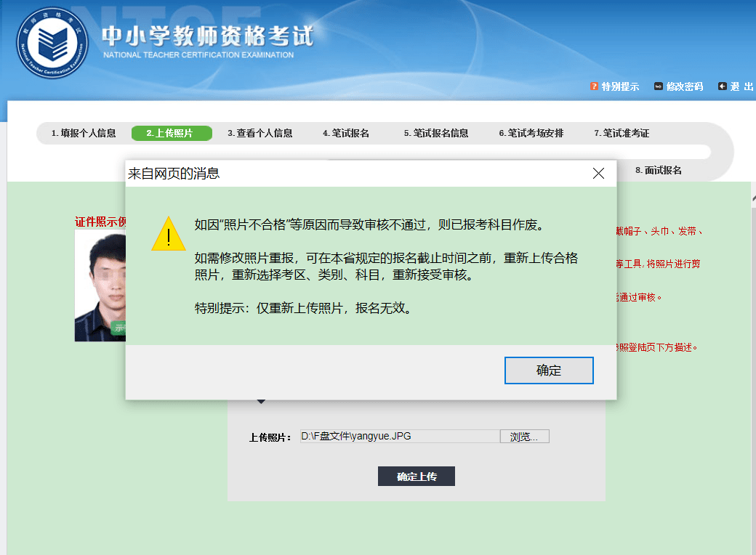756x555 pixels.
Task: Click the 证件照示例 red heading text
Action: click(x=100, y=222)
